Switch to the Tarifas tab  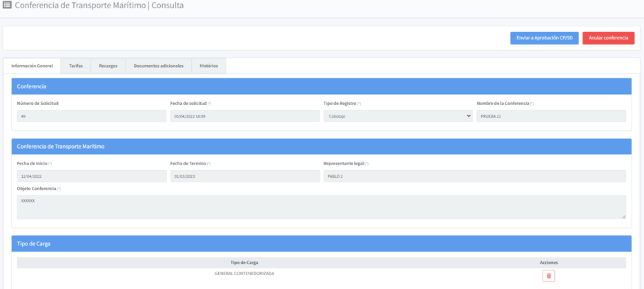[x=76, y=66]
